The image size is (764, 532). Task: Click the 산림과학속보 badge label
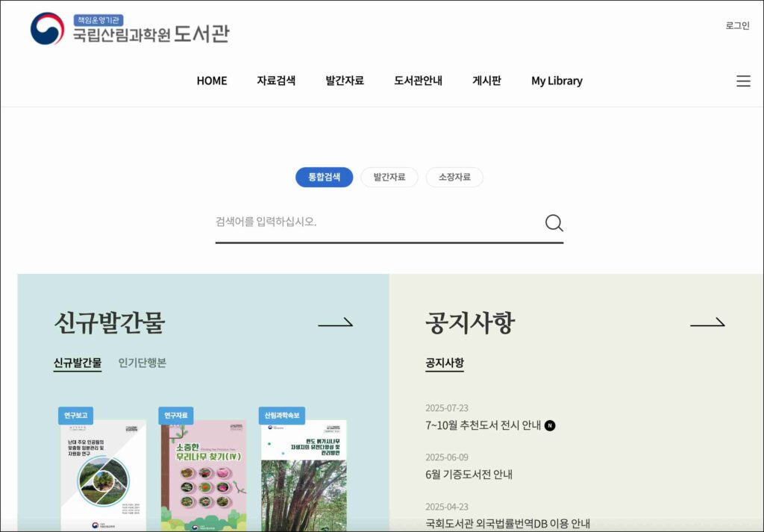pyautogui.click(x=281, y=416)
